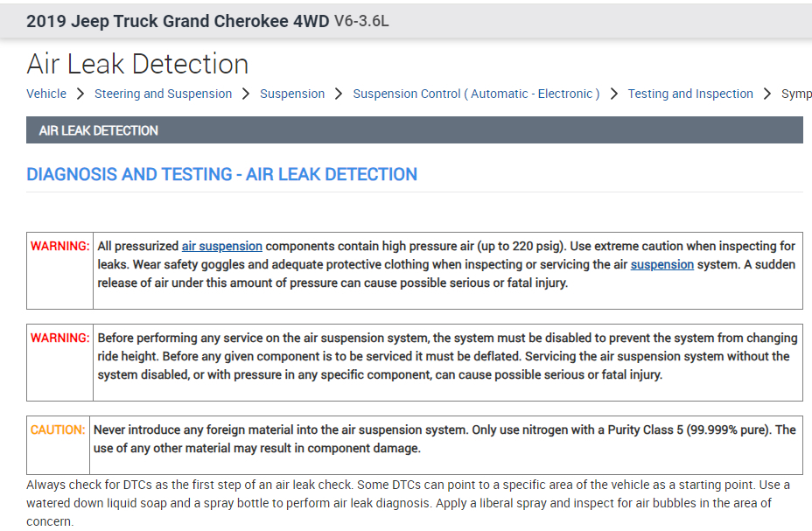Click the large Air Leak Detection page heading
This screenshot has width=812, height=531.
point(137,64)
